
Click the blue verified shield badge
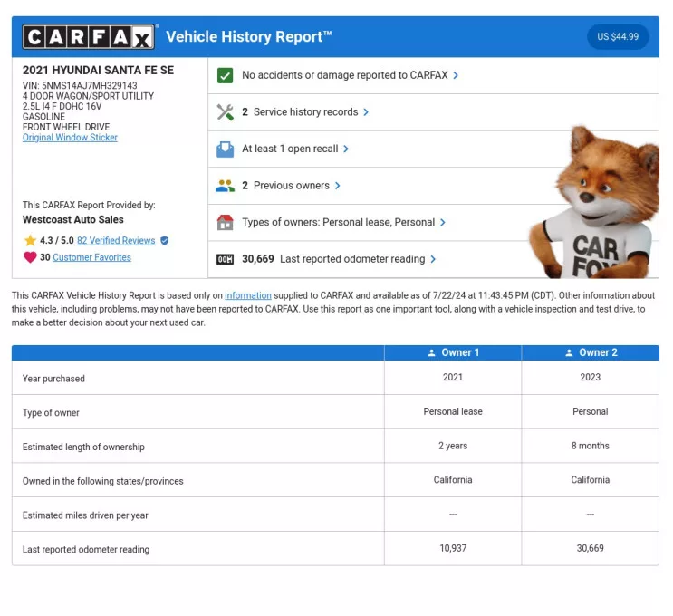[x=164, y=241]
